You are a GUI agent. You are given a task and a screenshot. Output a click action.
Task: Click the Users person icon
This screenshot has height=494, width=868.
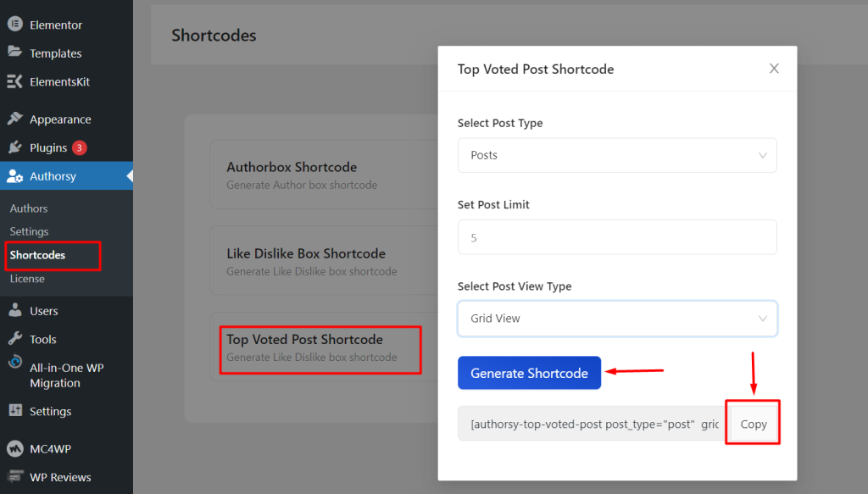15,310
